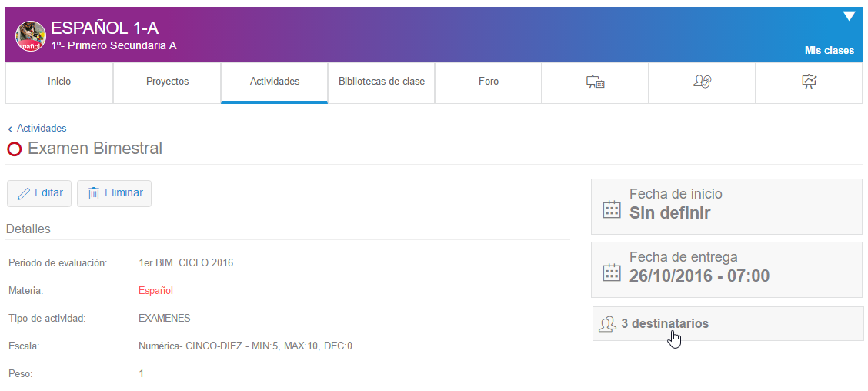Select the Actividades tab
The height and width of the screenshot is (391, 868).
tap(275, 82)
